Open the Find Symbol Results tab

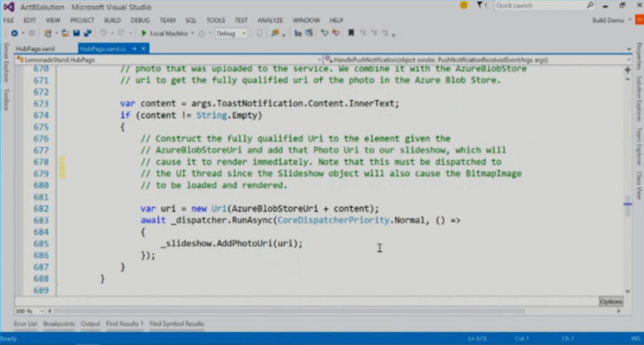pos(177,324)
